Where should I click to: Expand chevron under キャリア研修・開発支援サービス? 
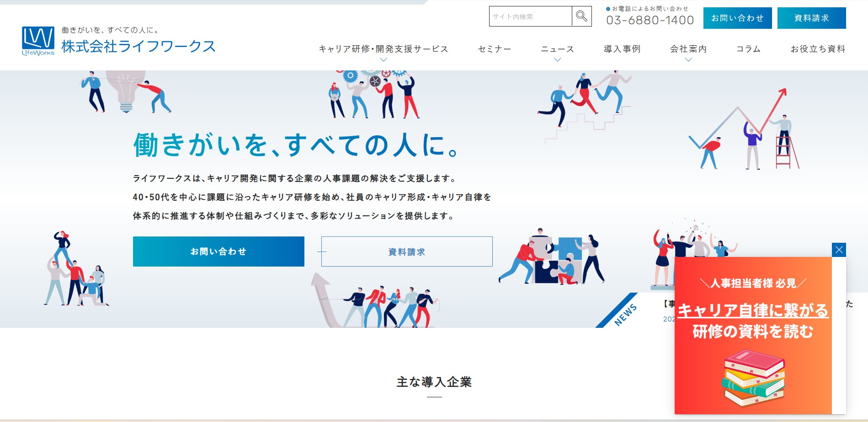pyautogui.click(x=383, y=60)
